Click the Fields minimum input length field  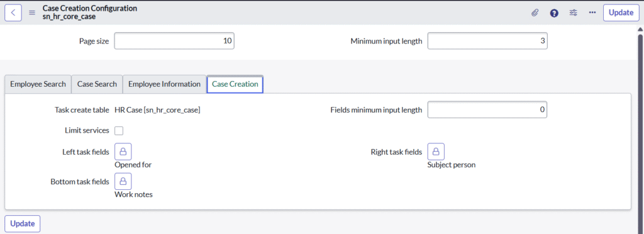point(487,109)
